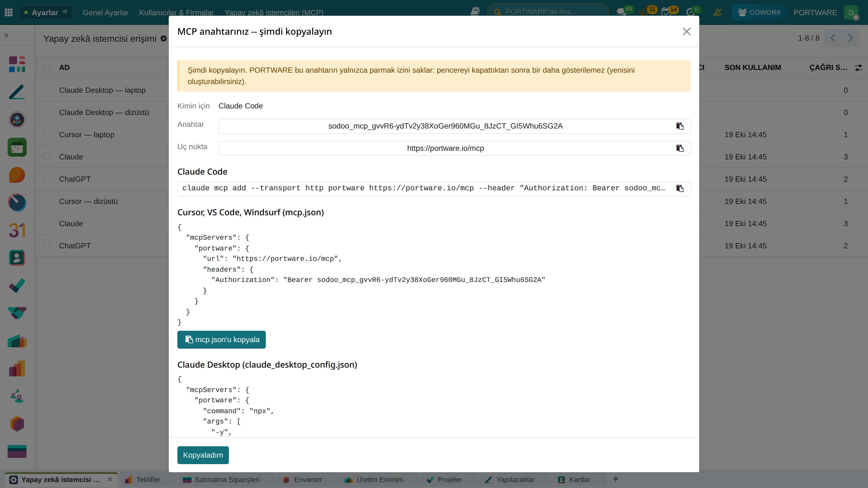868x488 pixels.
Task: Copy the Anahtar key value
Action: (680, 126)
